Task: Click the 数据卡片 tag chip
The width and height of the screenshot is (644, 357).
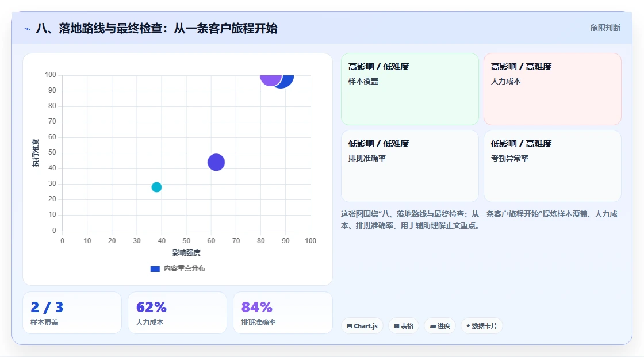Action: coord(482,326)
